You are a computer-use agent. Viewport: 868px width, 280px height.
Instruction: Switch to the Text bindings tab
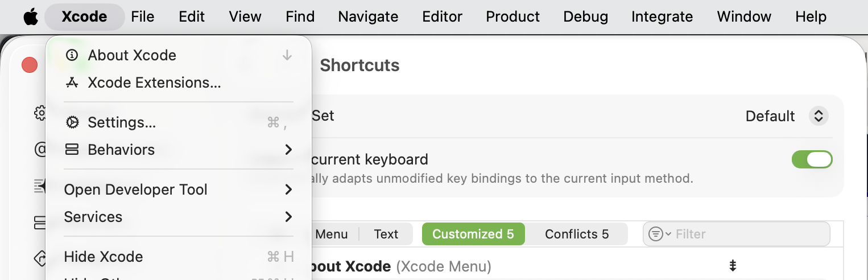386,234
